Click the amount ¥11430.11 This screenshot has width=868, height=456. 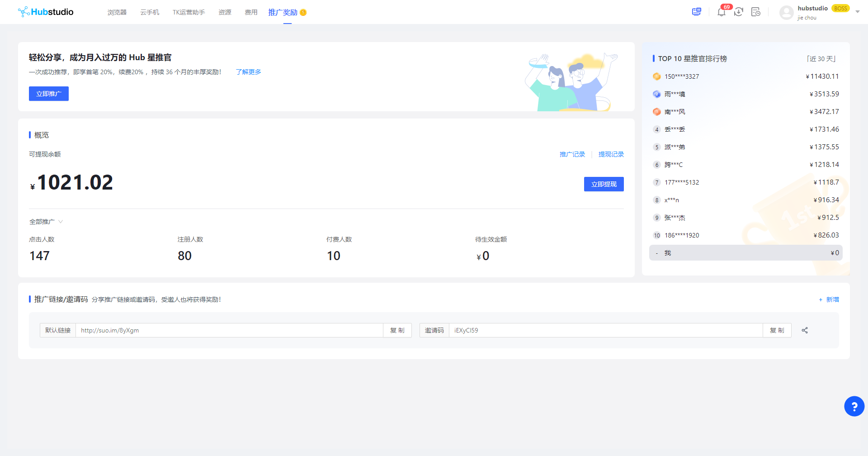(822, 76)
